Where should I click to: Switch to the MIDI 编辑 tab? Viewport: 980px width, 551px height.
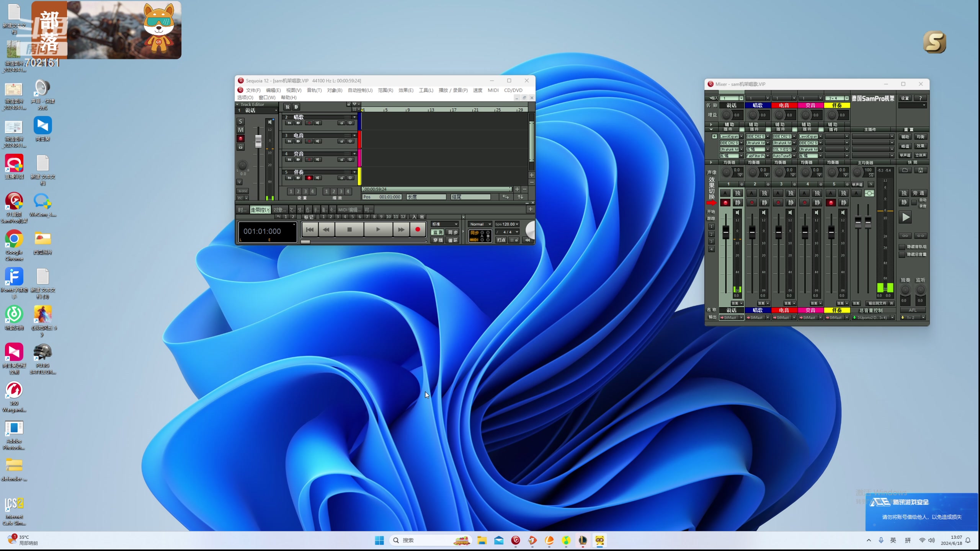[x=349, y=210]
